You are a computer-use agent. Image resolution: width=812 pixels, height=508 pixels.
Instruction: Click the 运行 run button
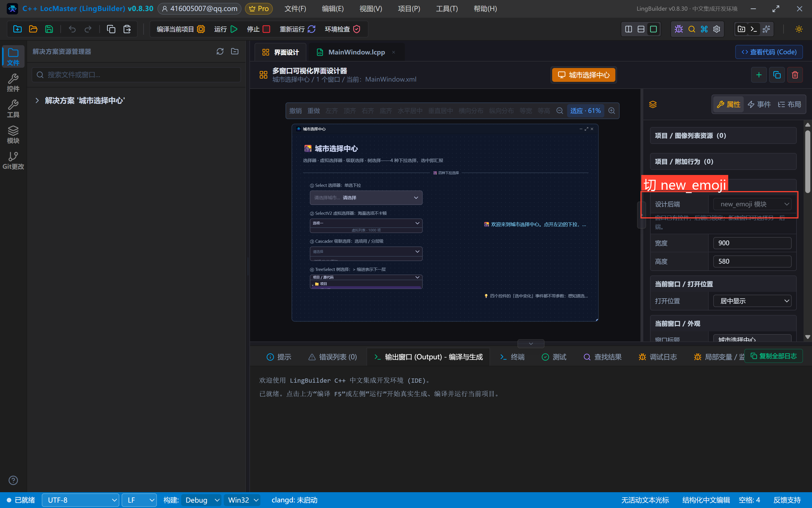(226, 29)
